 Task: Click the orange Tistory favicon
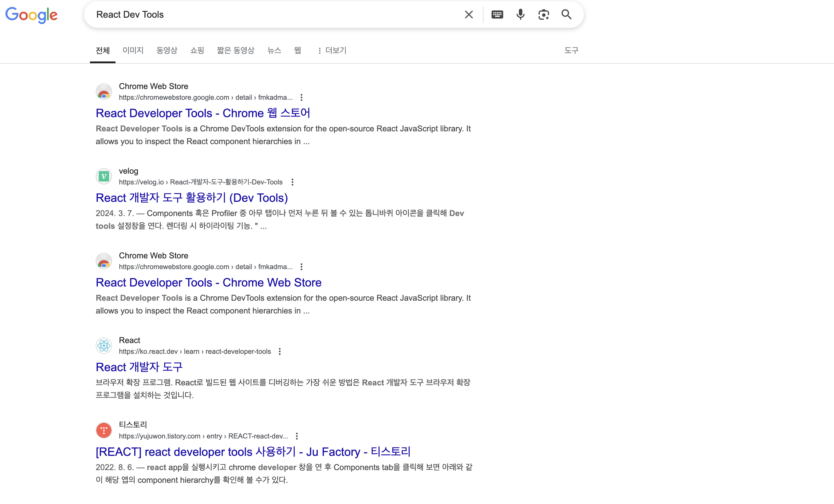click(104, 430)
